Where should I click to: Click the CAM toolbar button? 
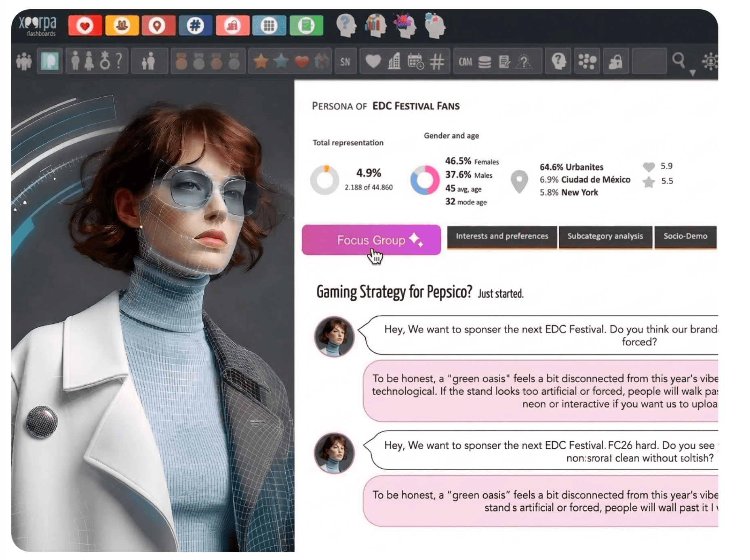(x=465, y=62)
